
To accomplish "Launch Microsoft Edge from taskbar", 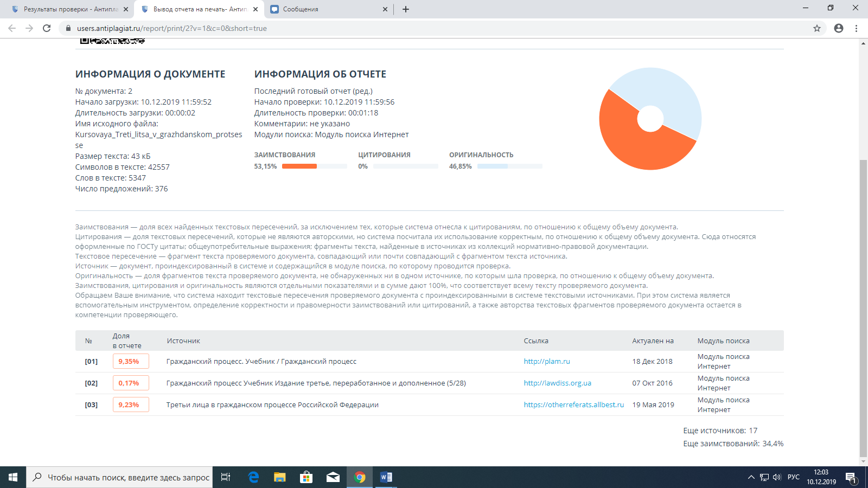I will pos(253,477).
